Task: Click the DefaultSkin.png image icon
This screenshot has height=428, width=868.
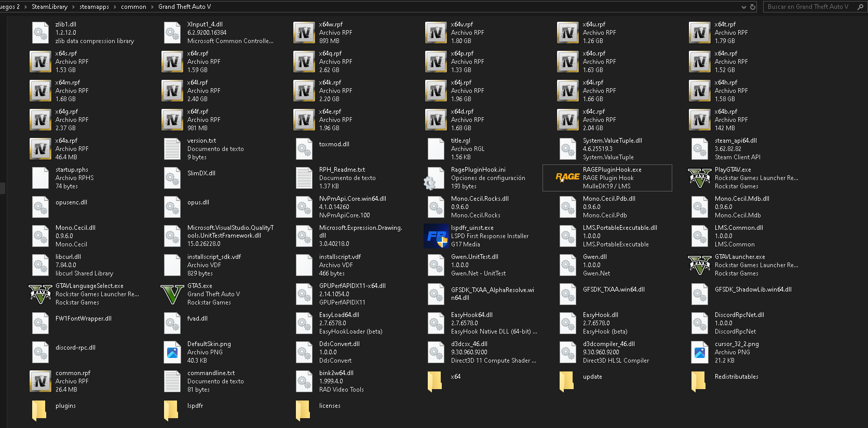Action: [172, 352]
